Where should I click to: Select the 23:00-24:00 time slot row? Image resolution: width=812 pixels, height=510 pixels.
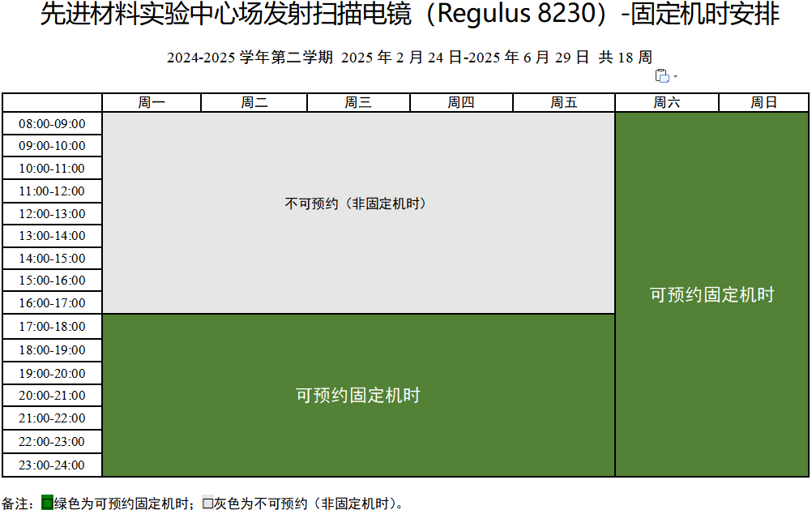coord(52,465)
